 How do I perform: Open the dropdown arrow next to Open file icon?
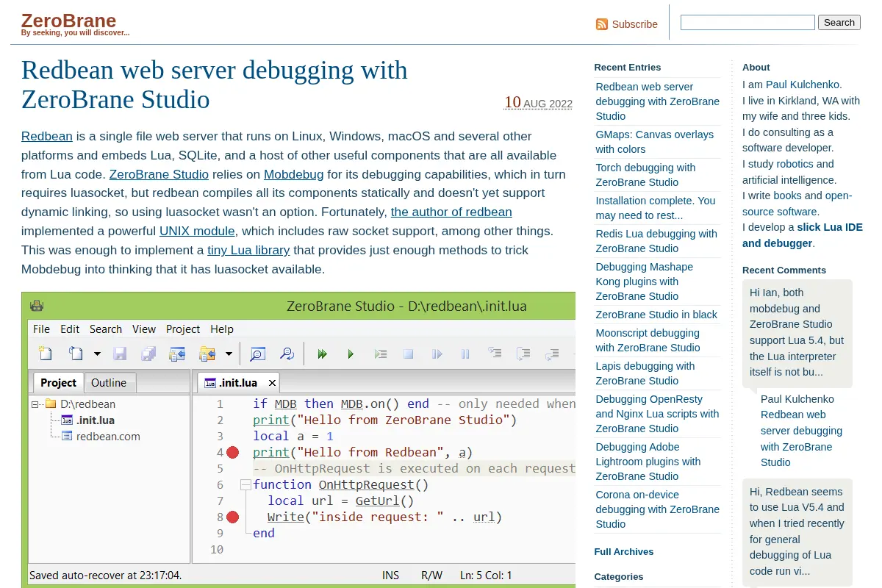pos(97,354)
